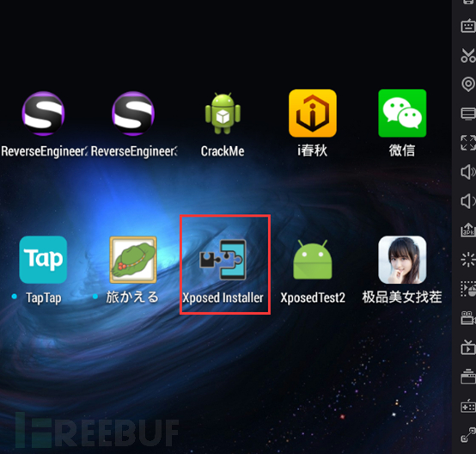Click the video recorder sidebar icon

coord(468,318)
